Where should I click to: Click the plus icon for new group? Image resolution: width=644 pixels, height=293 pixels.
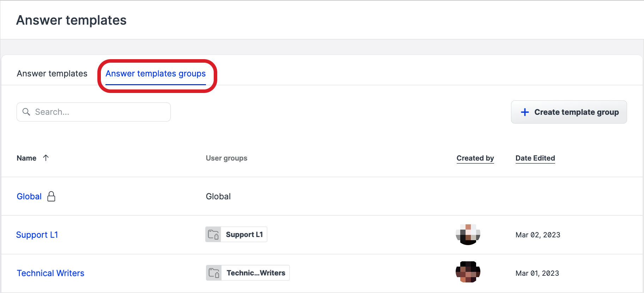525,112
